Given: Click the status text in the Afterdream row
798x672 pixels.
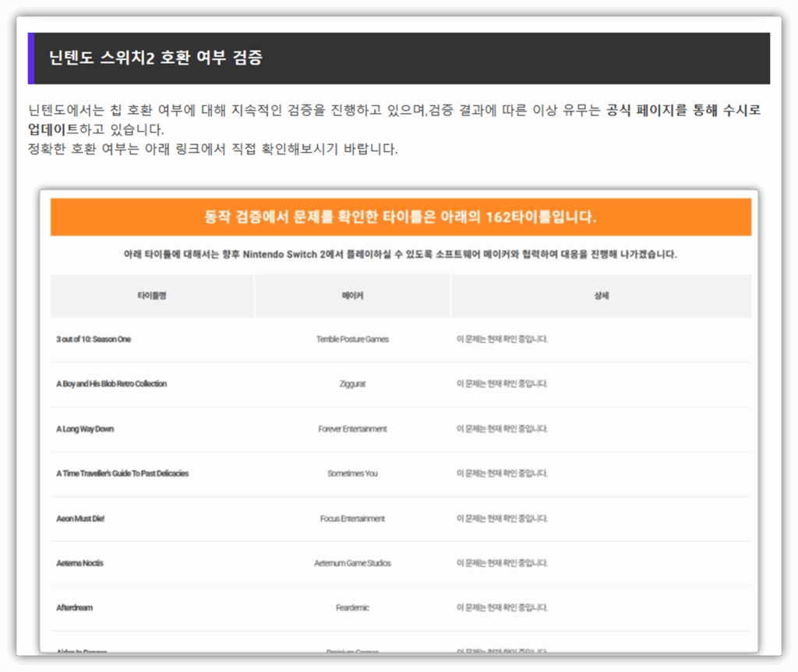Looking at the screenshot, I should [x=502, y=607].
